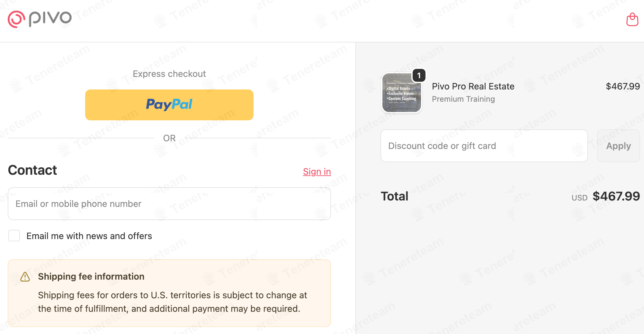Click the Premium Training variant text
The image size is (644, 334).
tap(463, 99)
